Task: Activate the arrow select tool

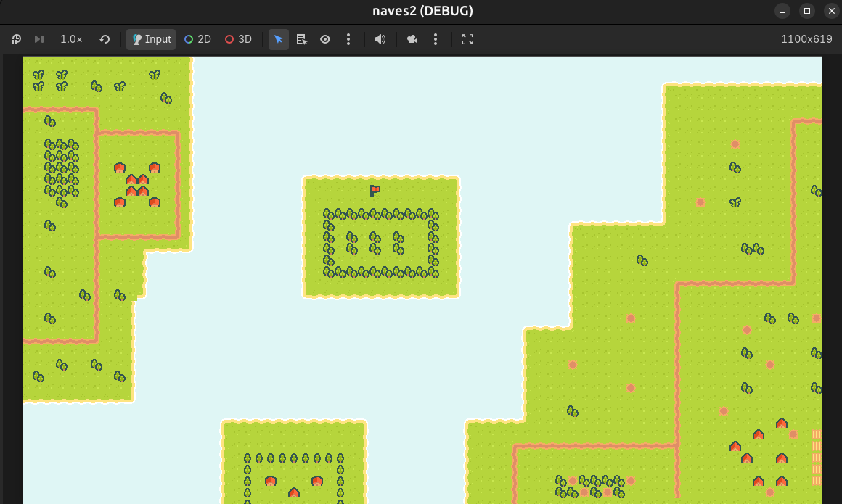Action: point(279,39)
